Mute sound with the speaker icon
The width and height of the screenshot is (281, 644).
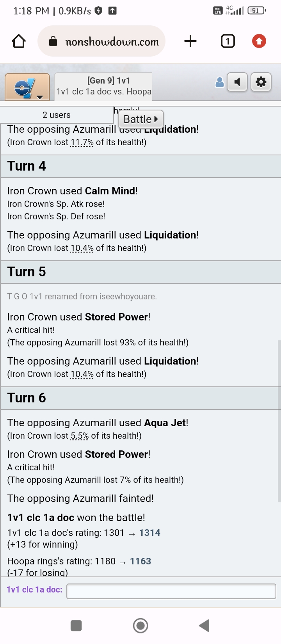click(x=237, y=82)
